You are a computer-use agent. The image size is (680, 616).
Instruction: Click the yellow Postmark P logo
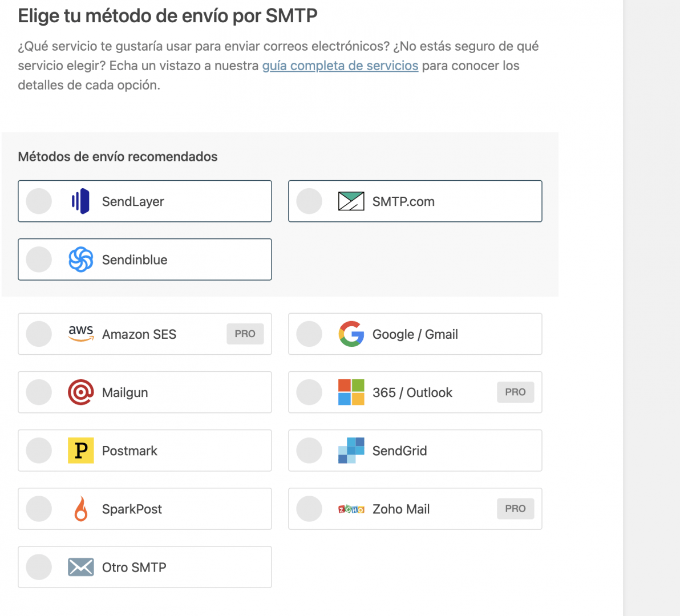pos(80,451)
